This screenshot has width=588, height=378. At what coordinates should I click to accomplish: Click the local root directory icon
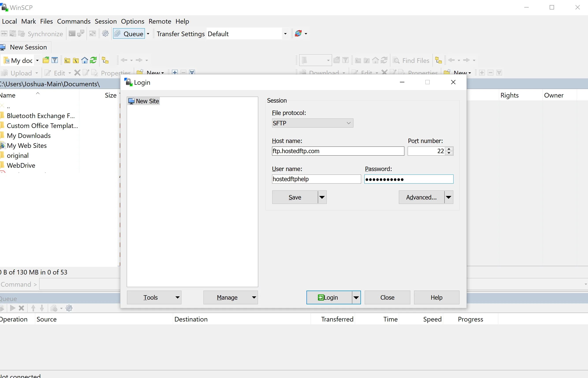tap(76, 60)
